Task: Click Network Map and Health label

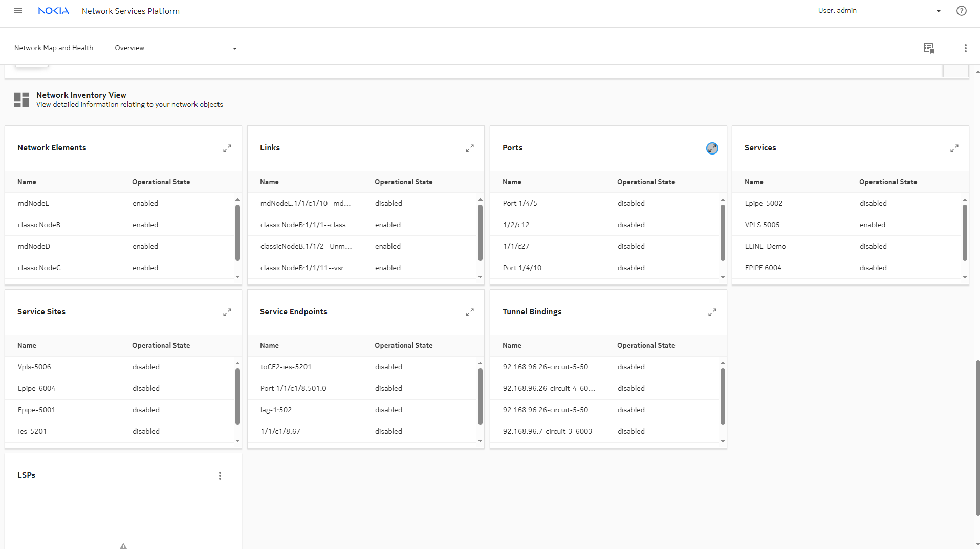Action: click(x=54, y=48)
